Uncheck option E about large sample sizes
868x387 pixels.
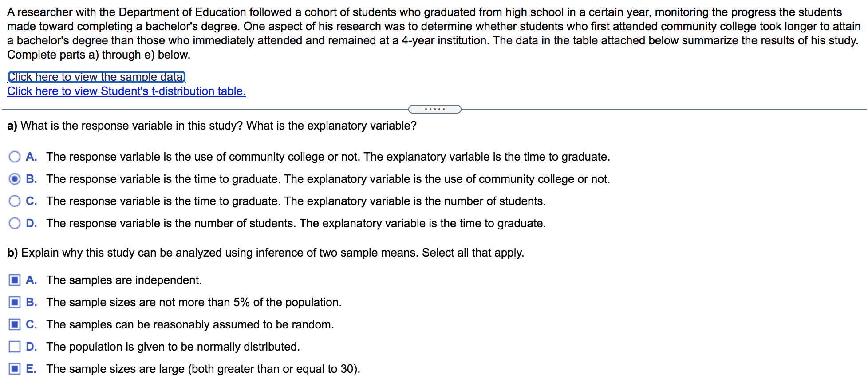(x=15, y=368)
